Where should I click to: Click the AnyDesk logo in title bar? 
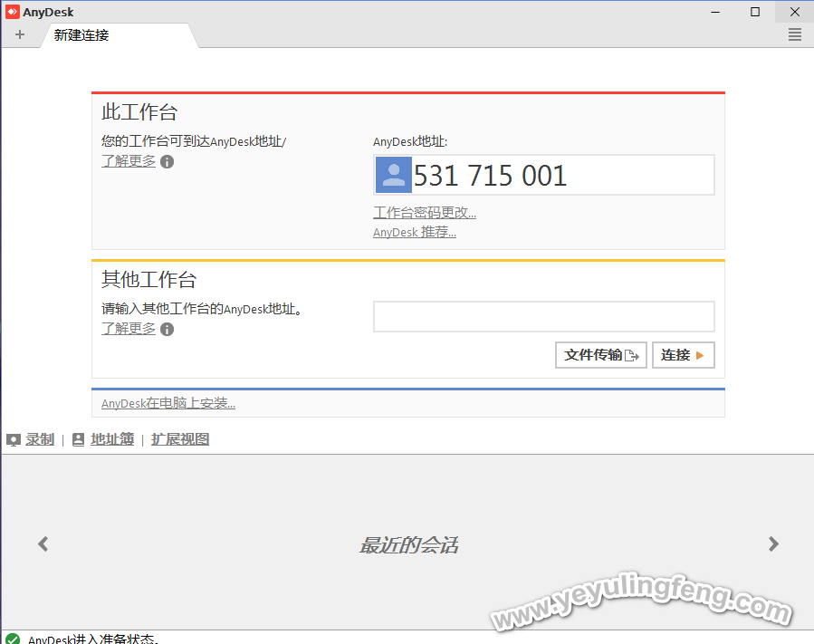(13, 12)
